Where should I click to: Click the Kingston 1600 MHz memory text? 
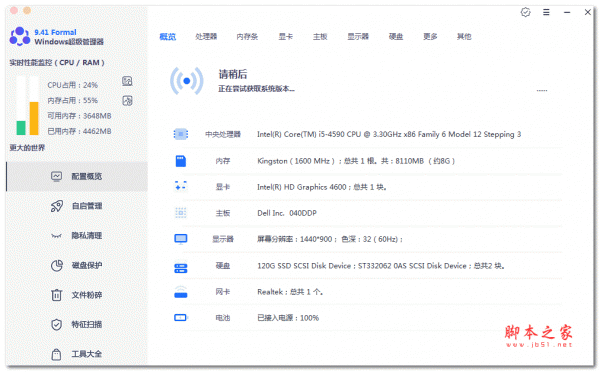(356, 161)
